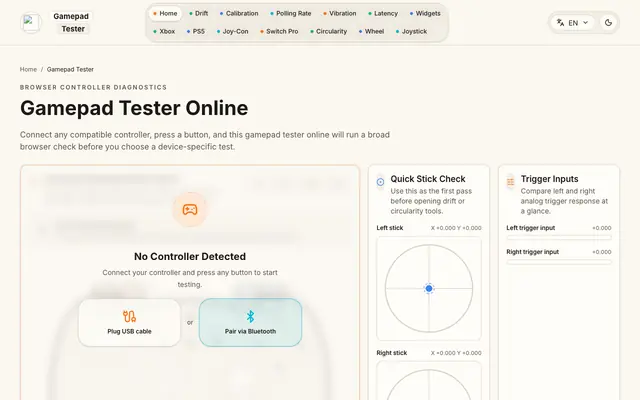The image size is (640, 400).
Task: Click the Trigger Inputs panel icon
Action: (x=510, y=182)
